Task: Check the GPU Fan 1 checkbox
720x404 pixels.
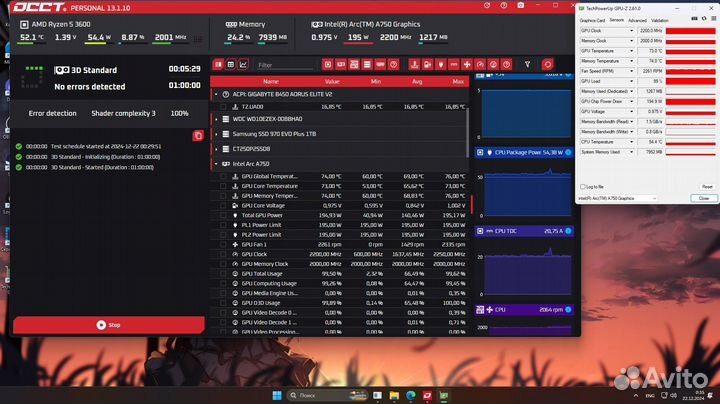Action: [x=223, y=245]
